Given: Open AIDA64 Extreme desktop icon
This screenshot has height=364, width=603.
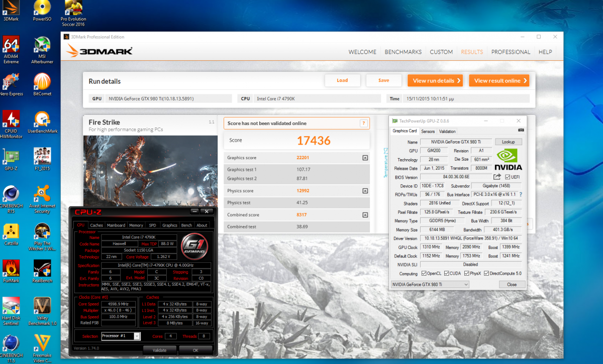Looking at the screenshot, I should tap(11, 50).
